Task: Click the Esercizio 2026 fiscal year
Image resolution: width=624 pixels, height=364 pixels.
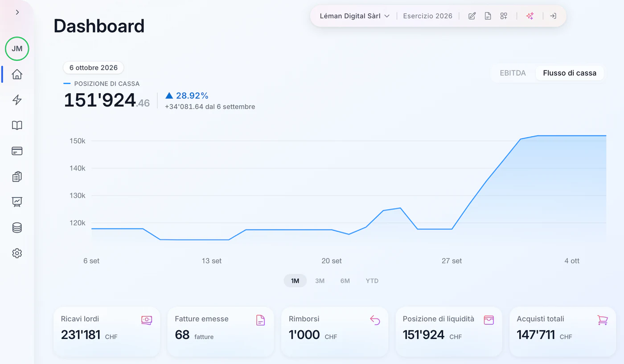Action: pyautogui.click(x=427, y=16)
